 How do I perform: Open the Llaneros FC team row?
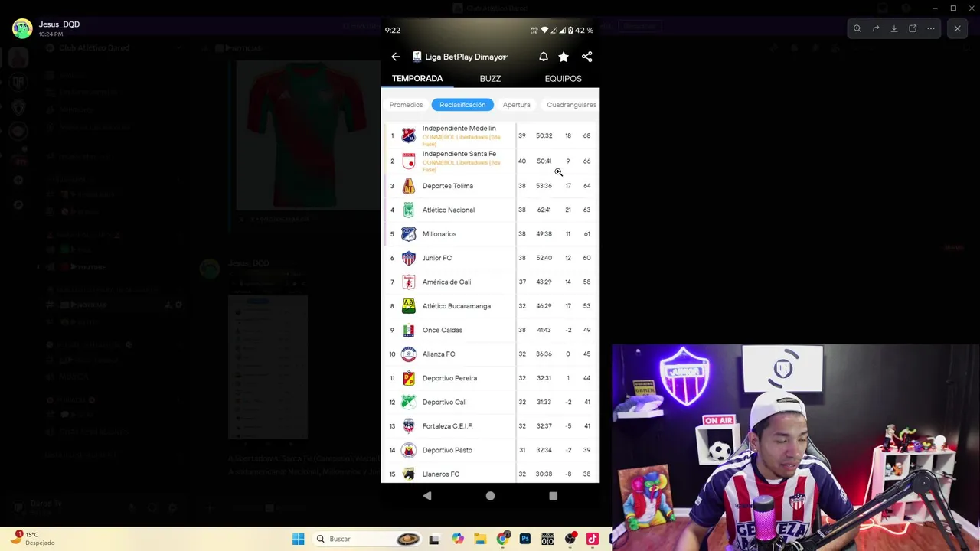pos(490,474)
